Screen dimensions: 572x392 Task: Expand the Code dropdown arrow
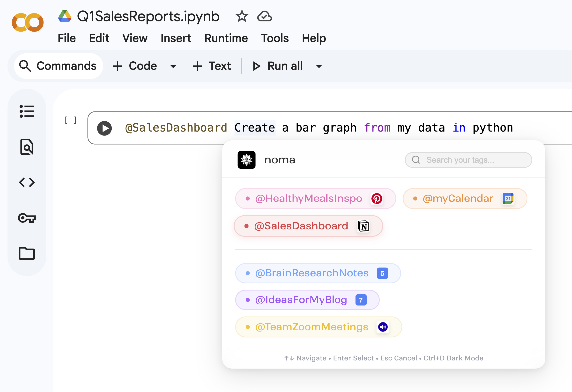pos(173,66)
